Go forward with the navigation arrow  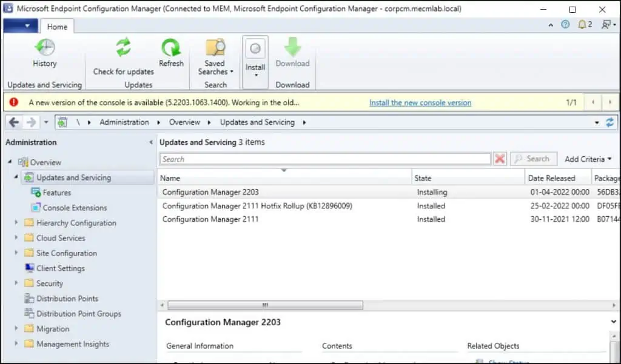pyautogui.click(x=31, y=122)
